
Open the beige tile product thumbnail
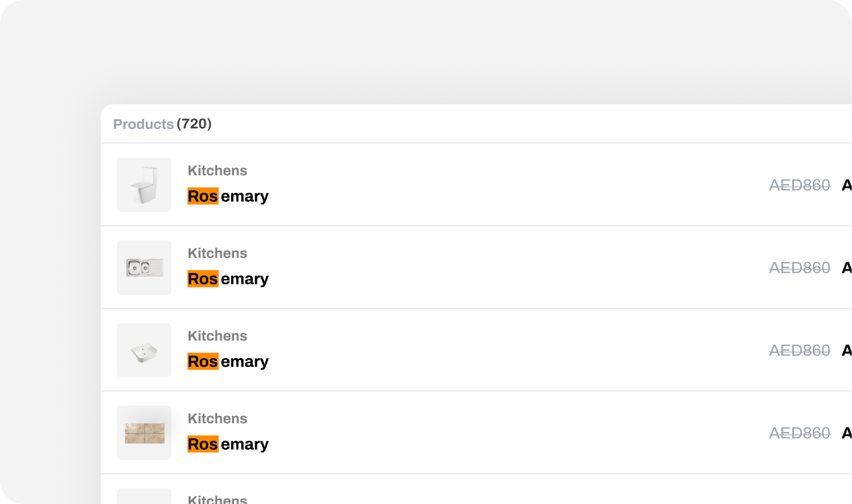click(144, 433)
